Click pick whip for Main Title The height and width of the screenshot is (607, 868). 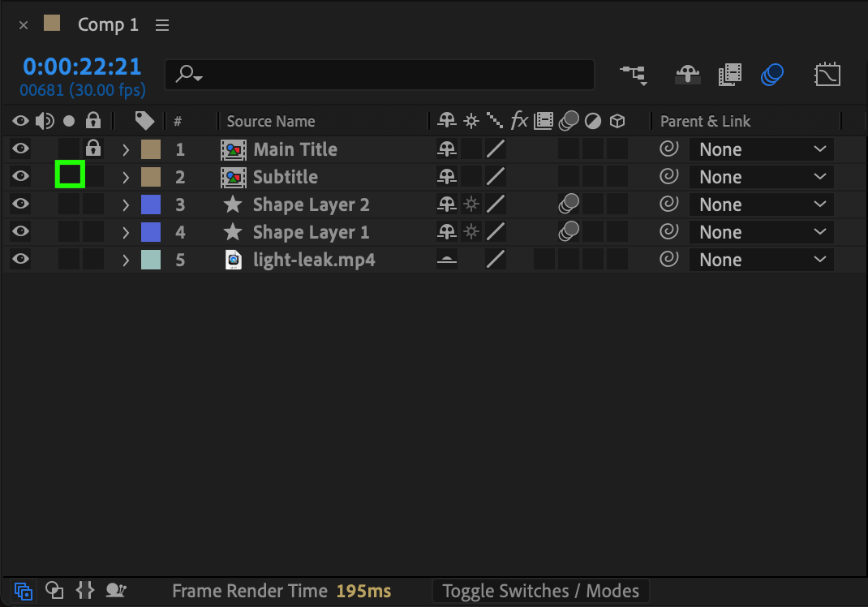[668, 149]
